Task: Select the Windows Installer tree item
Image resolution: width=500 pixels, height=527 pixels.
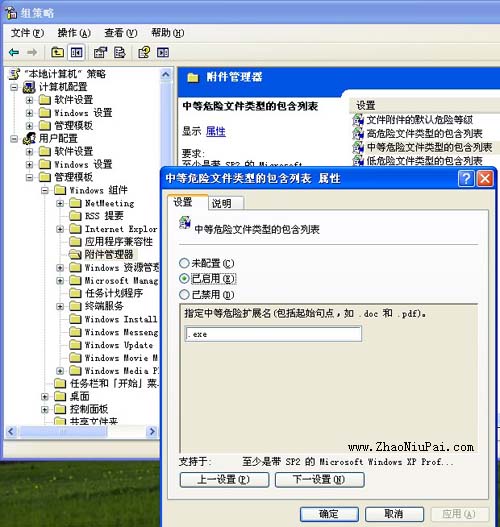Action: [121, 319]
